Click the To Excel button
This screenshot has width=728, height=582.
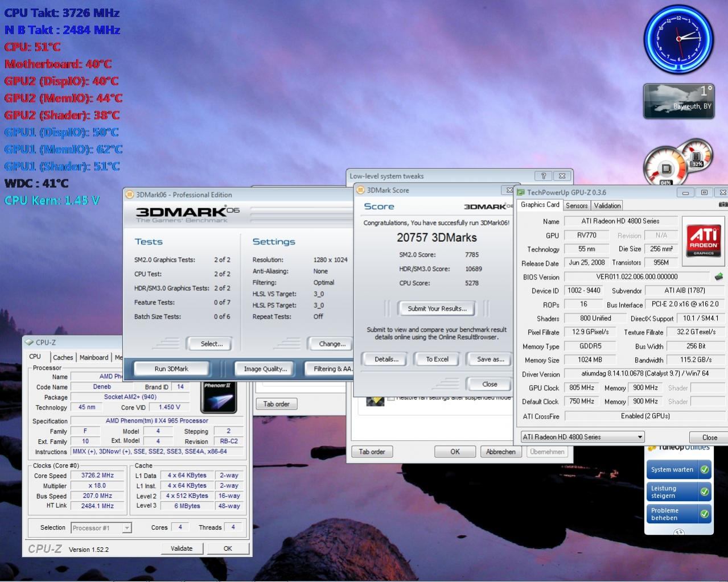437,360
